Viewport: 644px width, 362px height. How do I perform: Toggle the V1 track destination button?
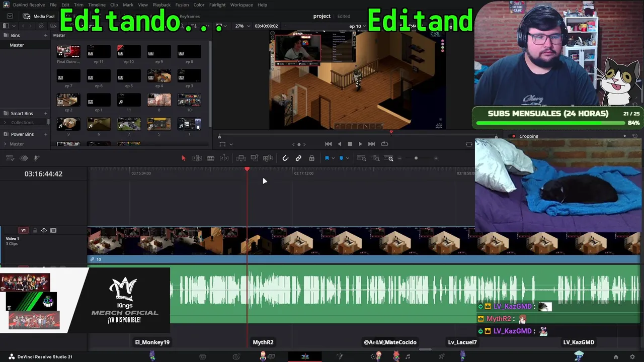[23, 230]
